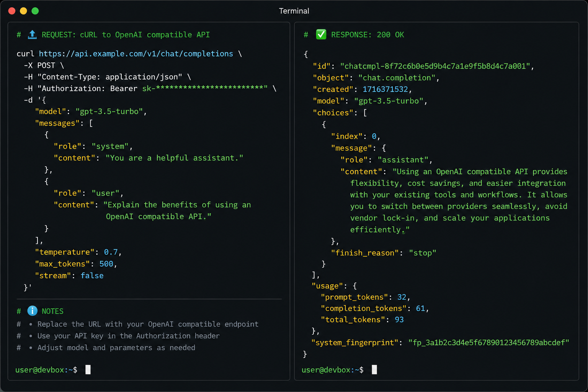This screenshot has height=392, width=588.
Task: Open the api.example.com chat completions URL
Action: click(136, 54)
